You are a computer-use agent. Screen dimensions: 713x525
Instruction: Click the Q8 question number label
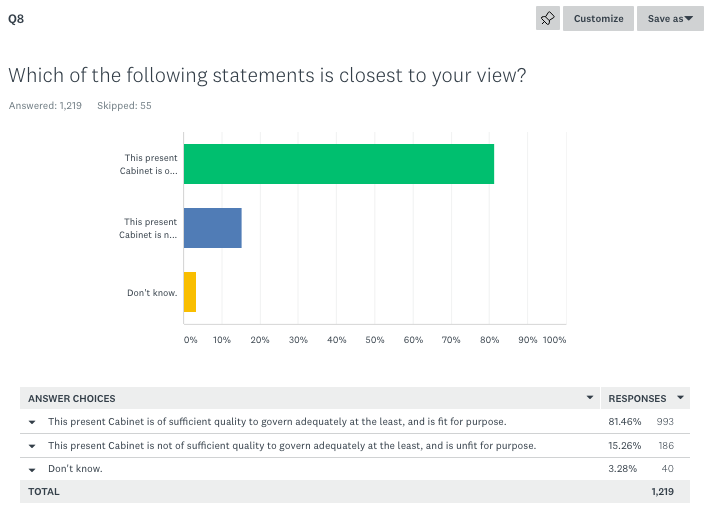16,18
